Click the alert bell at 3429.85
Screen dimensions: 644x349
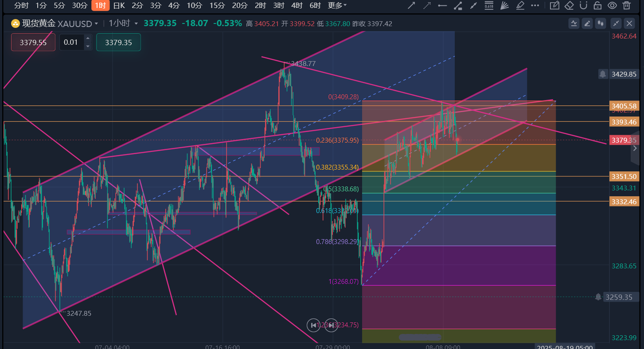[603, 74]
